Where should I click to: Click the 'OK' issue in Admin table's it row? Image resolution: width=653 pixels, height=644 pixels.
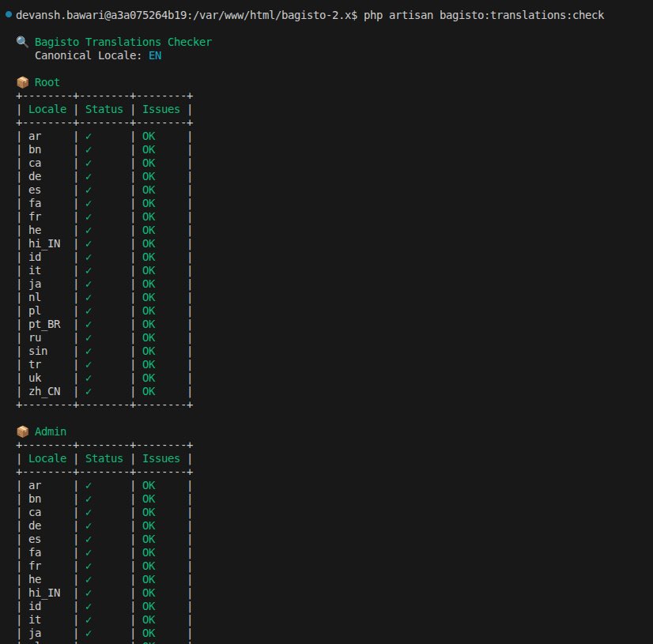click(149, 620)
